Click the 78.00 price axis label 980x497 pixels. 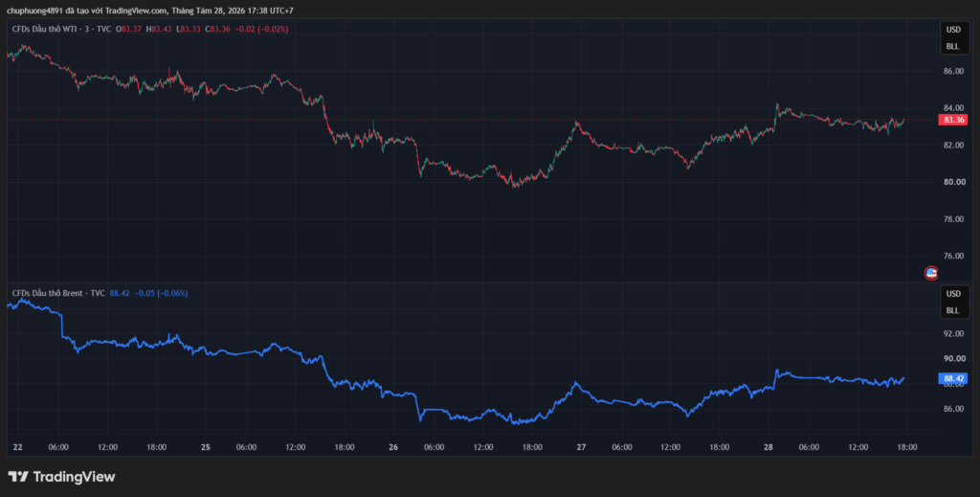953,218
